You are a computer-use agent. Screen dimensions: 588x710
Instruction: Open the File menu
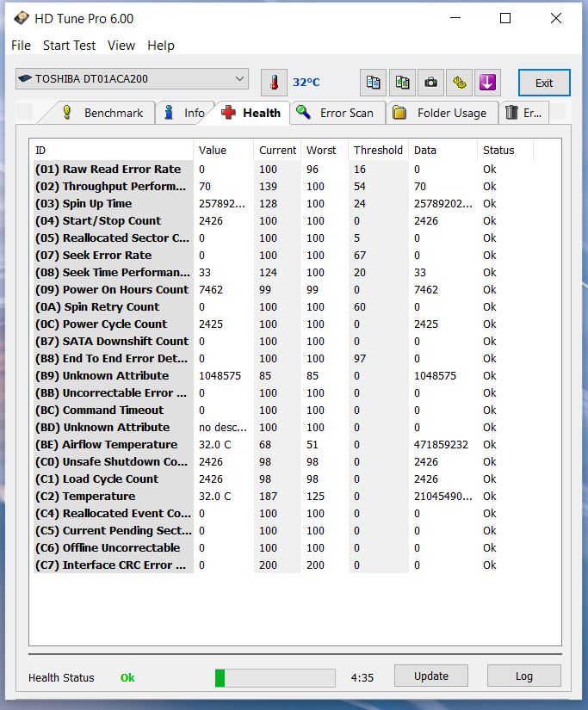21,46
